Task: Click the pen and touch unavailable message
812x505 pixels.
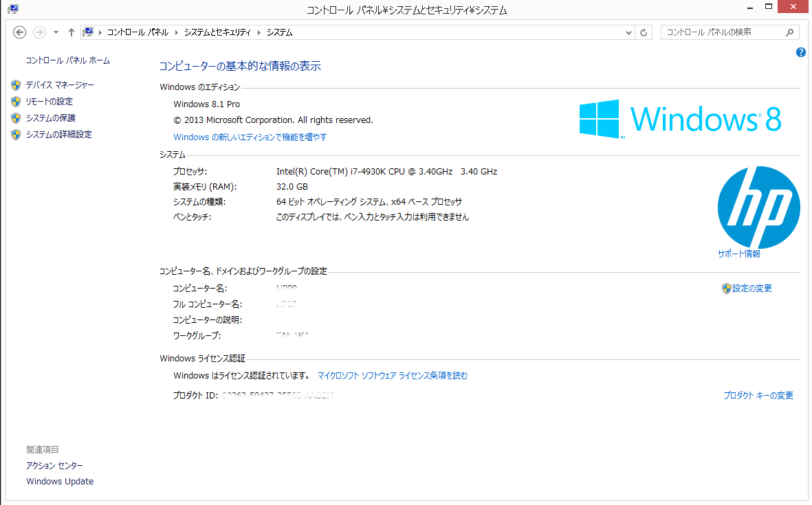Action: coord(373,217)
